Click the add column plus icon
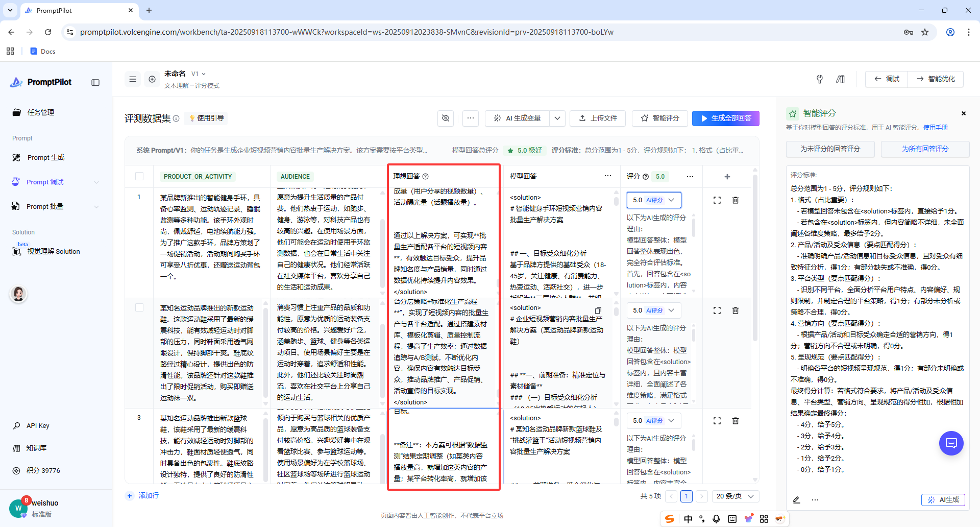This screenshot has height=527, width=980. click(x=727, y=177)
